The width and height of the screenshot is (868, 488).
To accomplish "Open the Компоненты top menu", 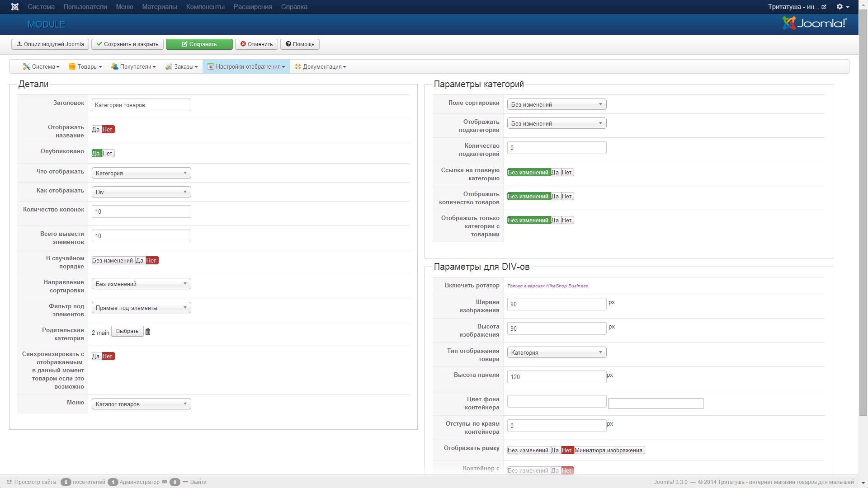I will (x=205, y=7).
